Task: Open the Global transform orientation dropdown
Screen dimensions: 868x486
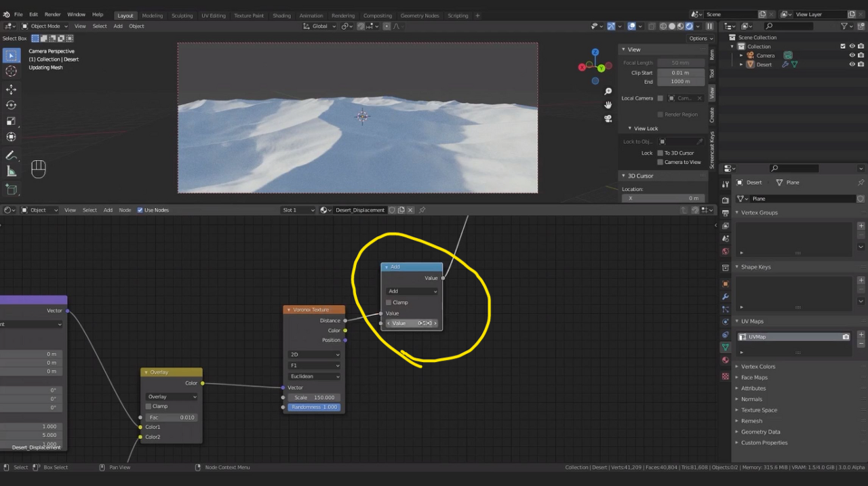Action: [319, 26]
